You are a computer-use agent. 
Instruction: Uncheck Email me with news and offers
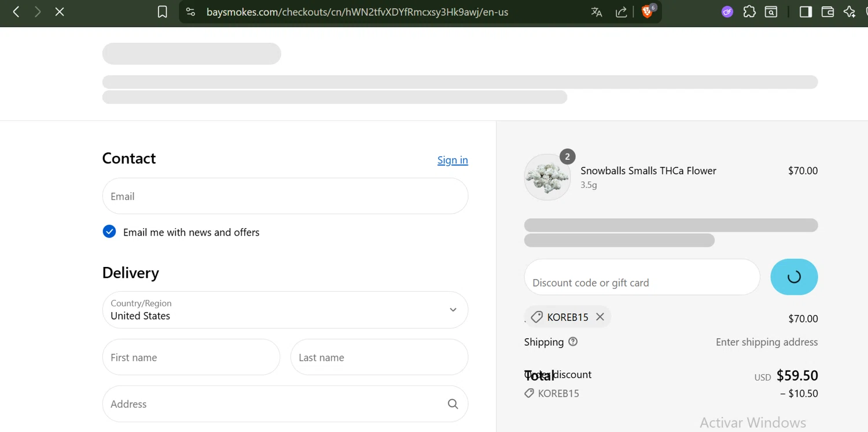click(x=109, y=232)
